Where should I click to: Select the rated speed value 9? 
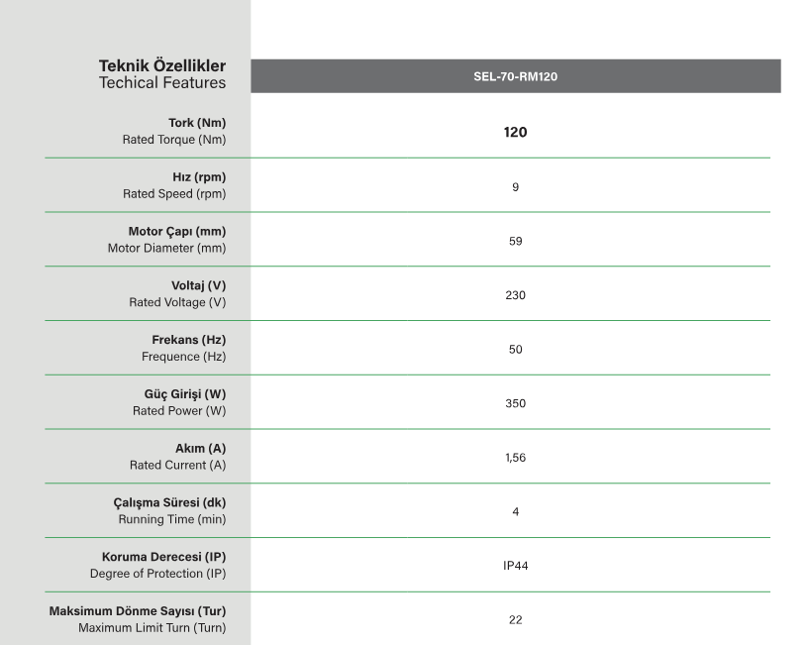[515, 186]
